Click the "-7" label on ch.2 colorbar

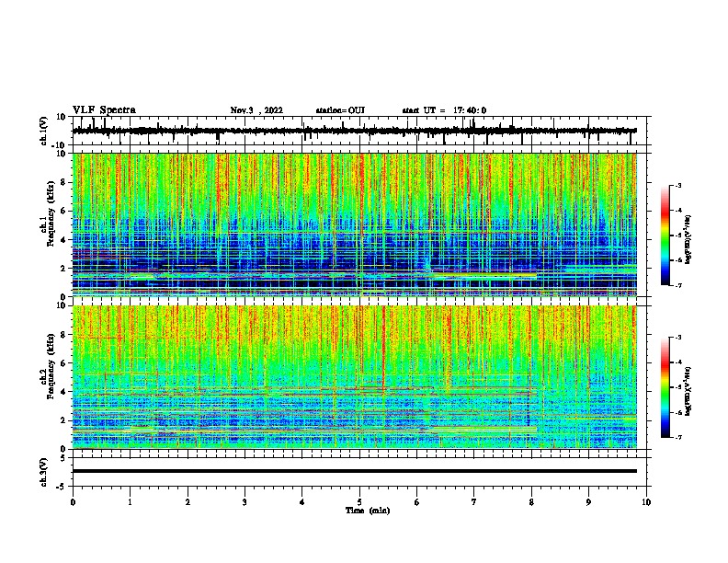[678, 437]
